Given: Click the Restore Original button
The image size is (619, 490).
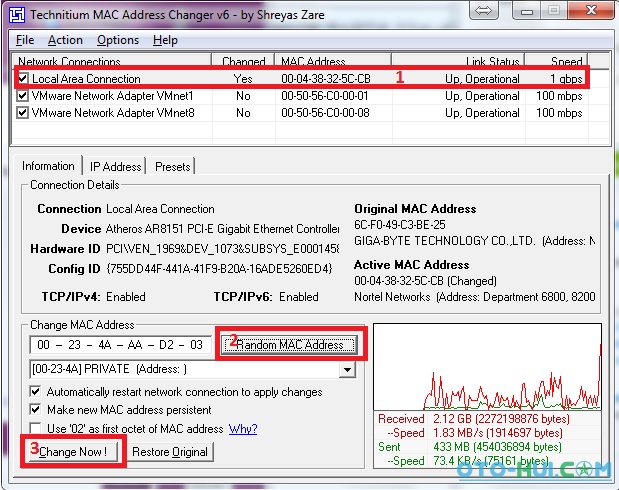Looking at the screenshot, I should 170,452.
